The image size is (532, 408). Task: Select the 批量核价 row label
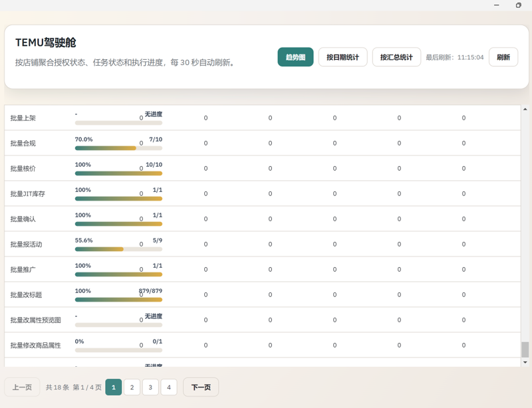[x=23, y=169]
